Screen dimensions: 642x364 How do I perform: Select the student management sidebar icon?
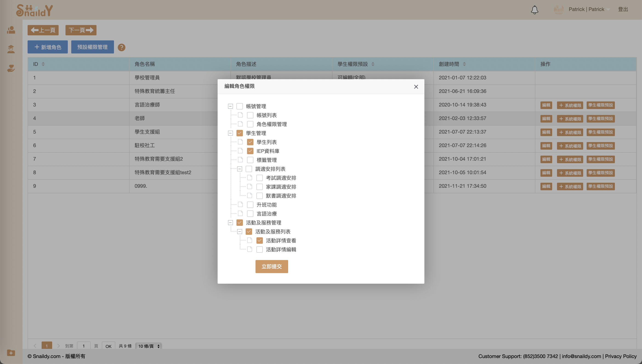[x=11, y=49]
